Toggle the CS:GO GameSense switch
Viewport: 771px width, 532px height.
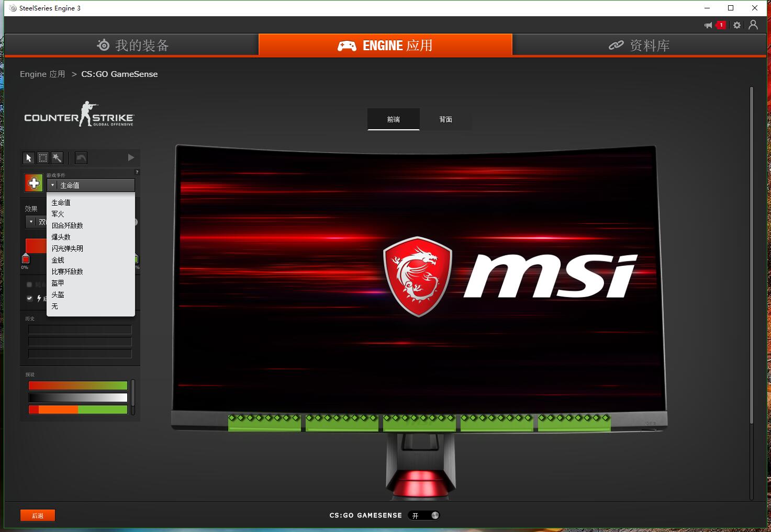[424, 515]
